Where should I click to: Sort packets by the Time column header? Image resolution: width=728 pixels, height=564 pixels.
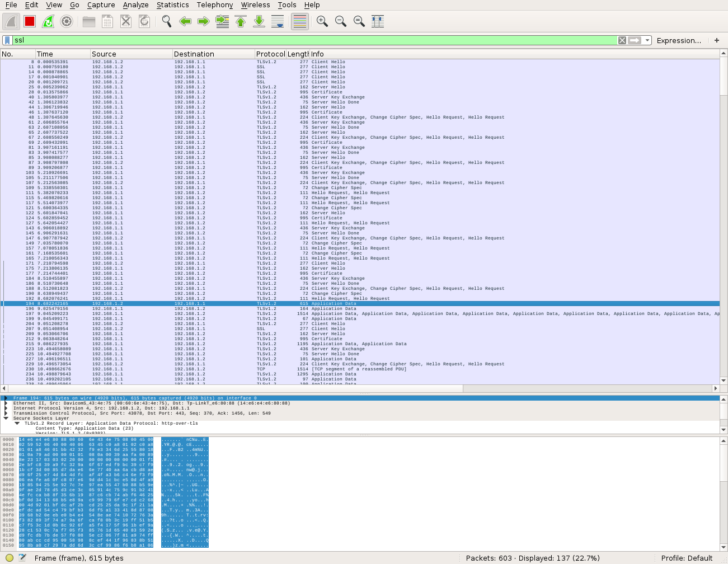(x=62, y=54)
